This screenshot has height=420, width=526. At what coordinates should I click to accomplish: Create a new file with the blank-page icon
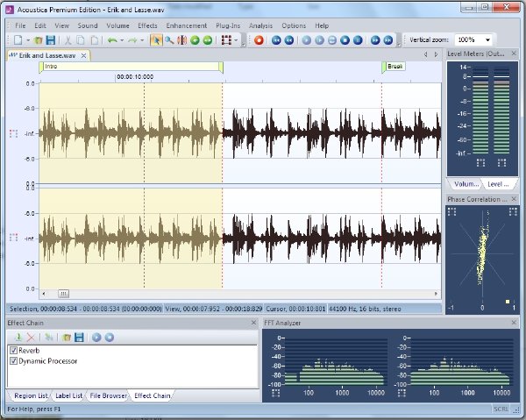coord(18,40)
